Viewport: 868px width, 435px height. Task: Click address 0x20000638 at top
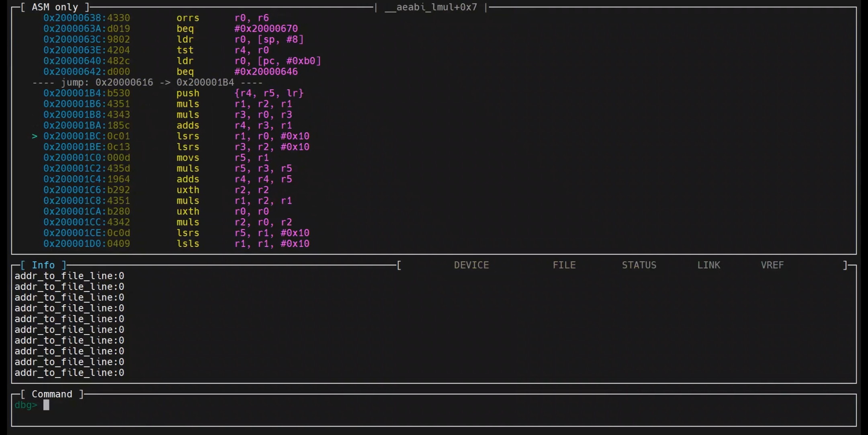pos(74,18)
